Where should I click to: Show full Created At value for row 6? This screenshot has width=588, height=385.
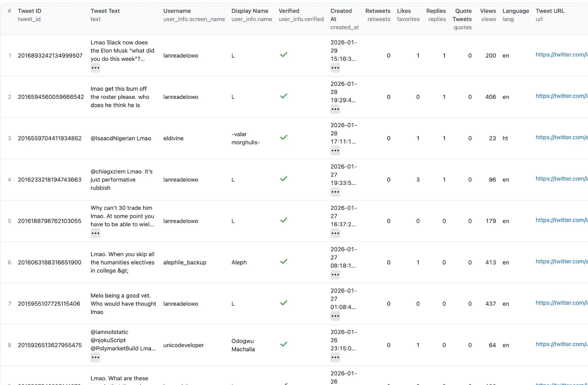(x=335, y=275)
